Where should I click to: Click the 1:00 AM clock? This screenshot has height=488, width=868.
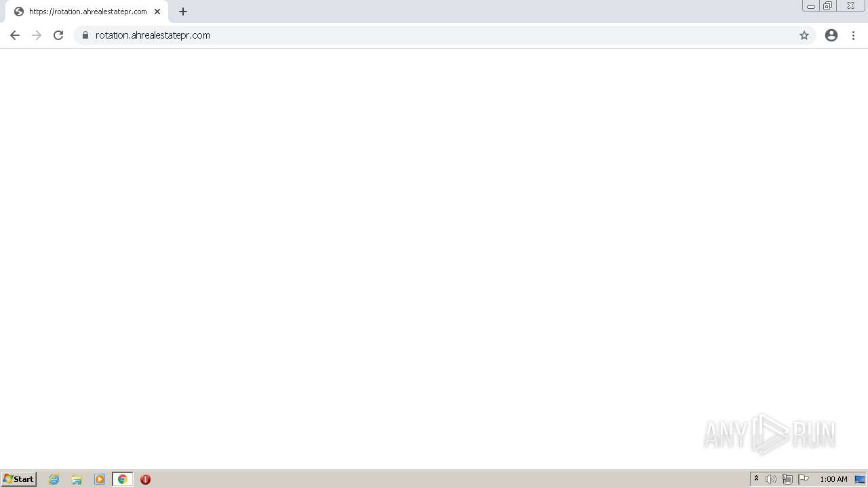(833, 479)
